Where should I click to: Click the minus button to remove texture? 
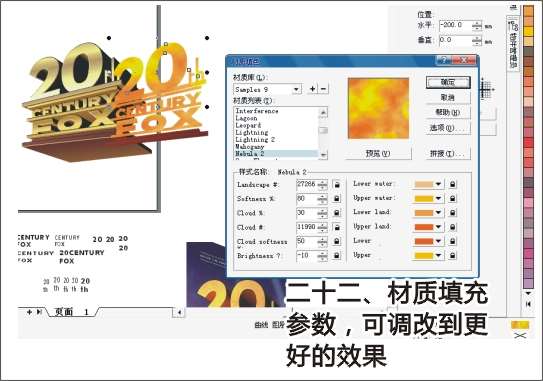tap(323, 89)
